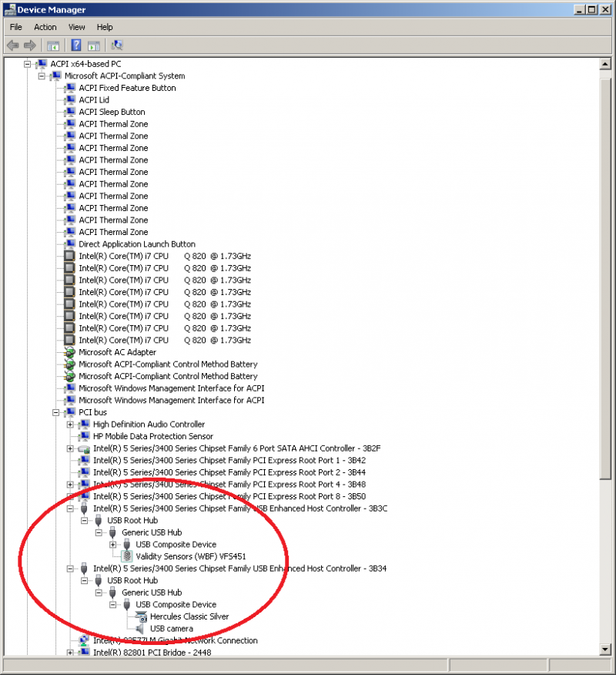Select the Microsoft ACPI-Compliant System icon
The width and height of the screenshot is (616, 675).
(x=56, y=76)
